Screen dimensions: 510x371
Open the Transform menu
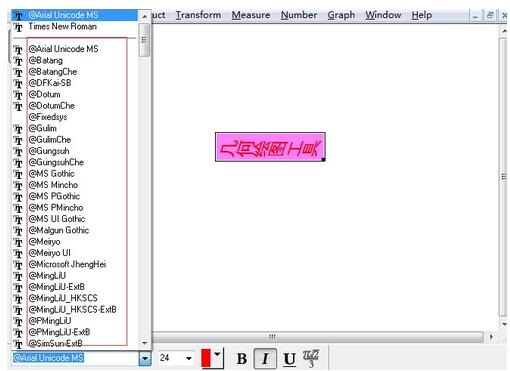[x=198, y=15]
